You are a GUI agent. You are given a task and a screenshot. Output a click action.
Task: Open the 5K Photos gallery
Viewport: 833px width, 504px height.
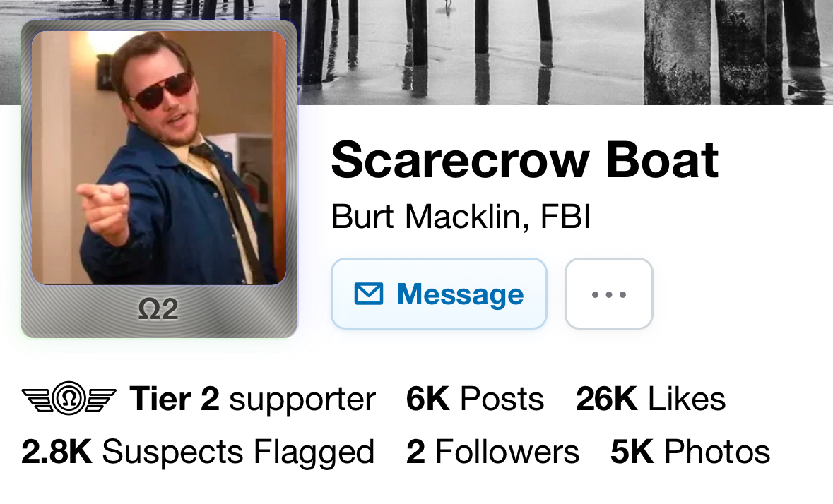coord(690,452)
